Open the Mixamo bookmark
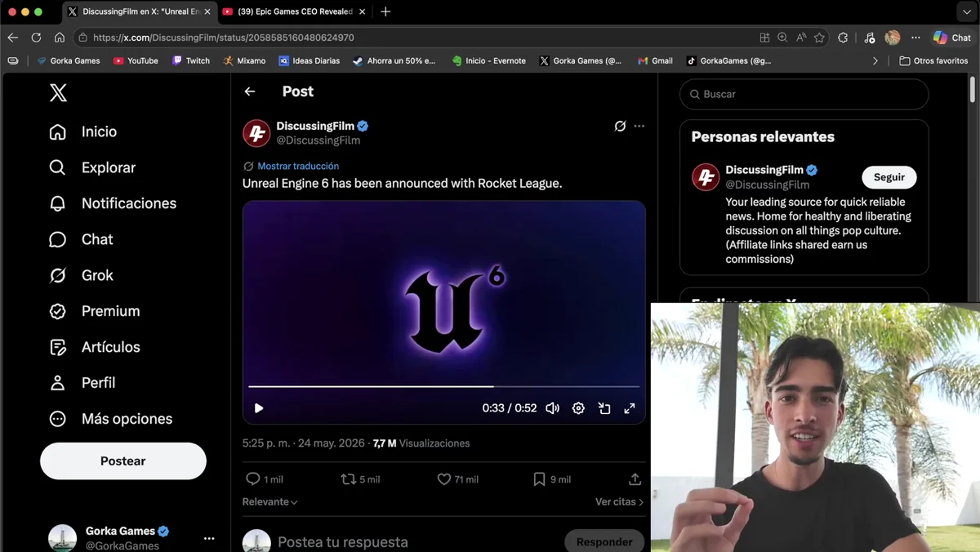980x552 pixels. point(244,60)
